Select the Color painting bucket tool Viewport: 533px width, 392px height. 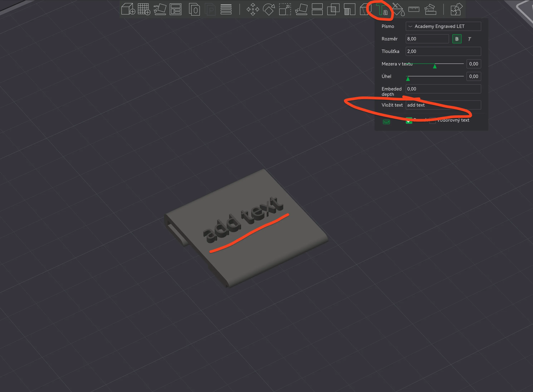398,9
